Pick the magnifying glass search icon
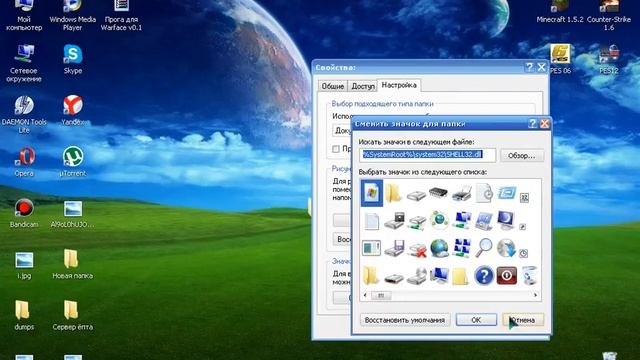The image size is (640, 360). [x=484, y=248]
